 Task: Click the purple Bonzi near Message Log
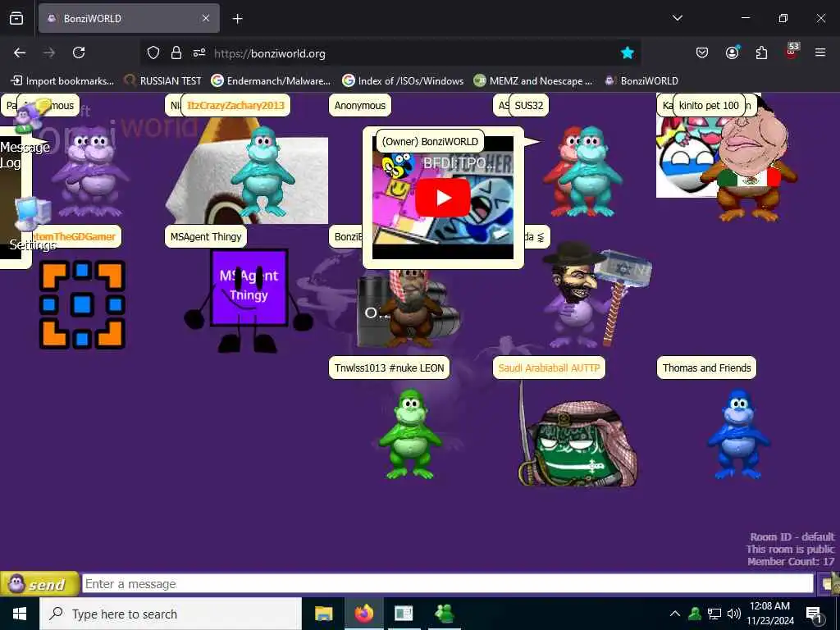pyautogui.click(x=90, y=171)
